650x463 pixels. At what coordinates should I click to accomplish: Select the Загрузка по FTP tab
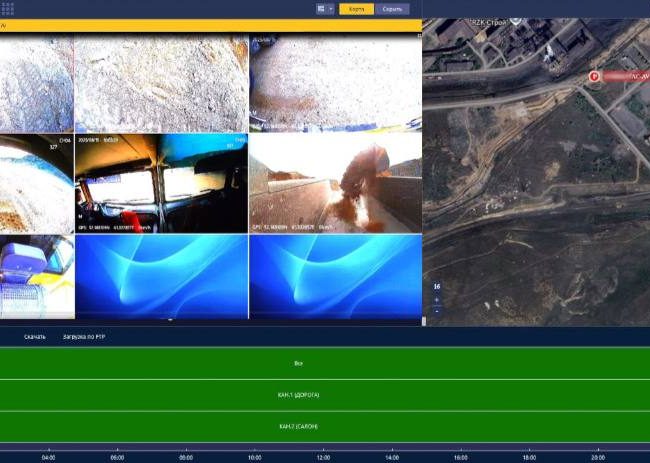pos(83,337)
